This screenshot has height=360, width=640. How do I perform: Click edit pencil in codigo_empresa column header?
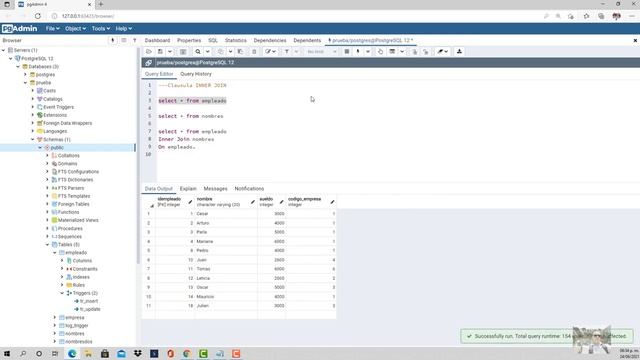click(x=332, y=202)
